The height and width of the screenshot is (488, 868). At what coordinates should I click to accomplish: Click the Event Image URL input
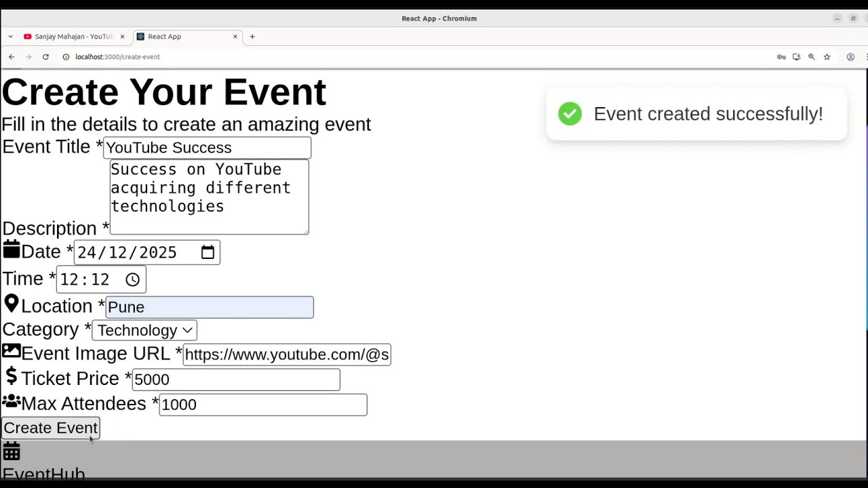point(287,354)
